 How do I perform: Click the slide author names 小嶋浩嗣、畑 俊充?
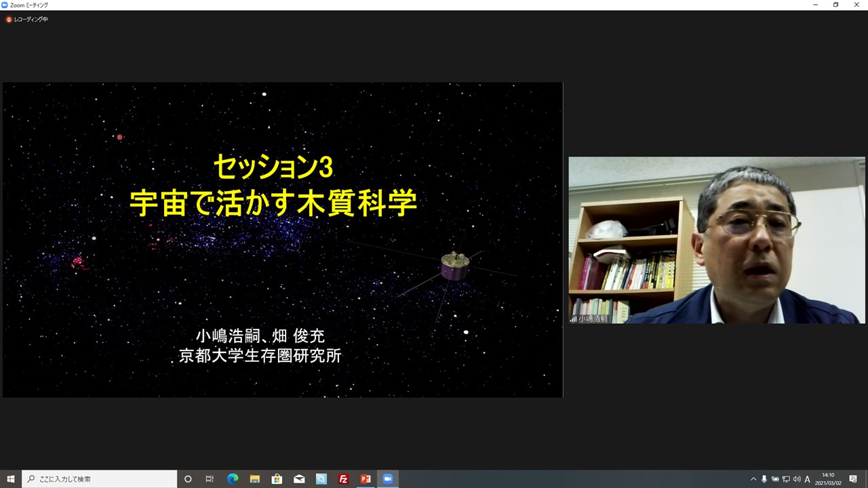(x=260, y=336)
